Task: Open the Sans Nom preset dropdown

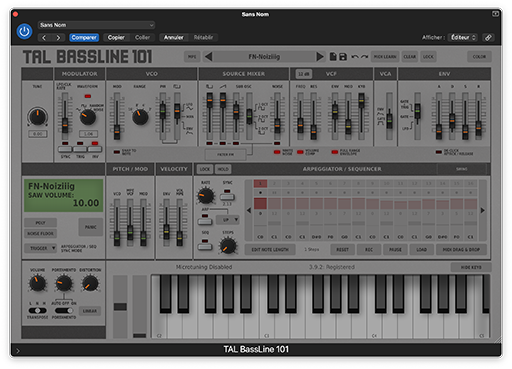Action: (96, 25)
